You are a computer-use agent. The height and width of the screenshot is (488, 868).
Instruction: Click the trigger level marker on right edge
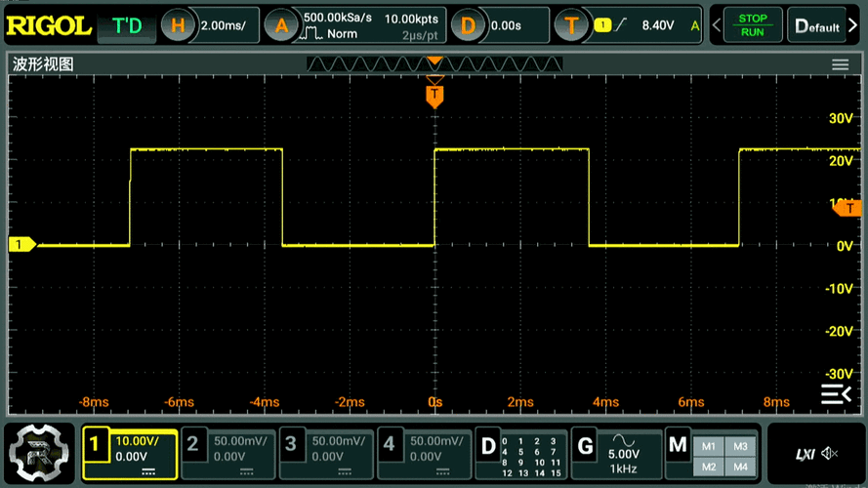848,207
